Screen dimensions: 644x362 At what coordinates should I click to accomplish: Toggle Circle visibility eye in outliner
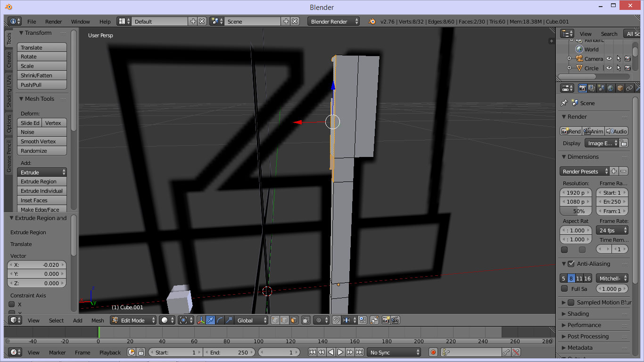click(x=609, y=68)
